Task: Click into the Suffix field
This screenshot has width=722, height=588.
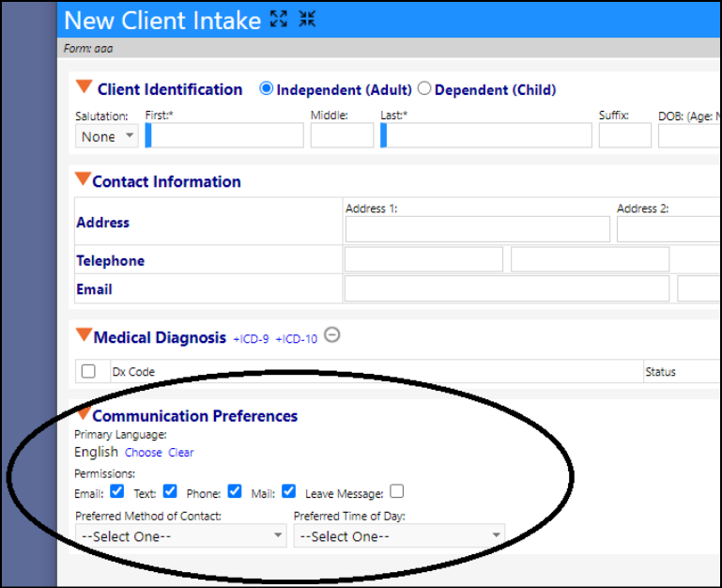Action: (x=625, y=135)
